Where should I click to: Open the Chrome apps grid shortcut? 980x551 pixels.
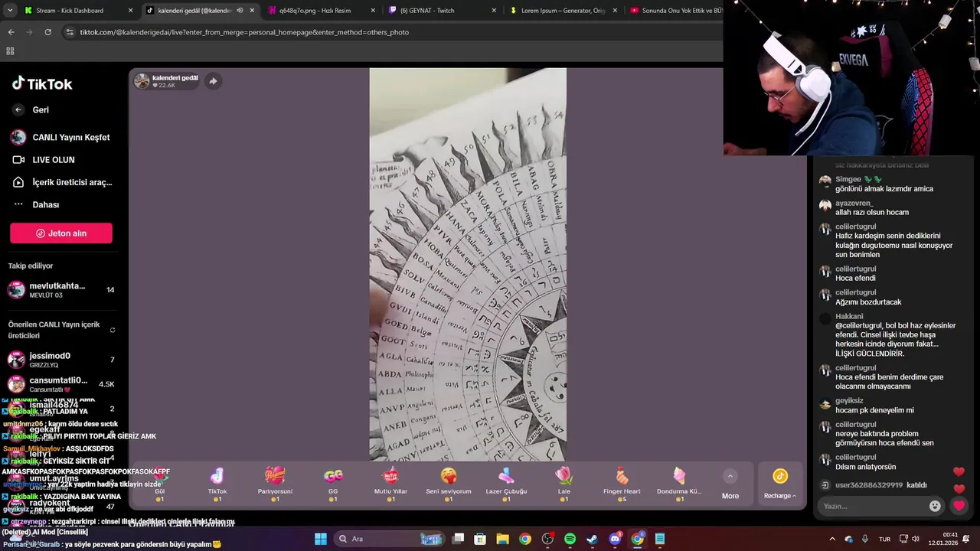coord(10,51)
